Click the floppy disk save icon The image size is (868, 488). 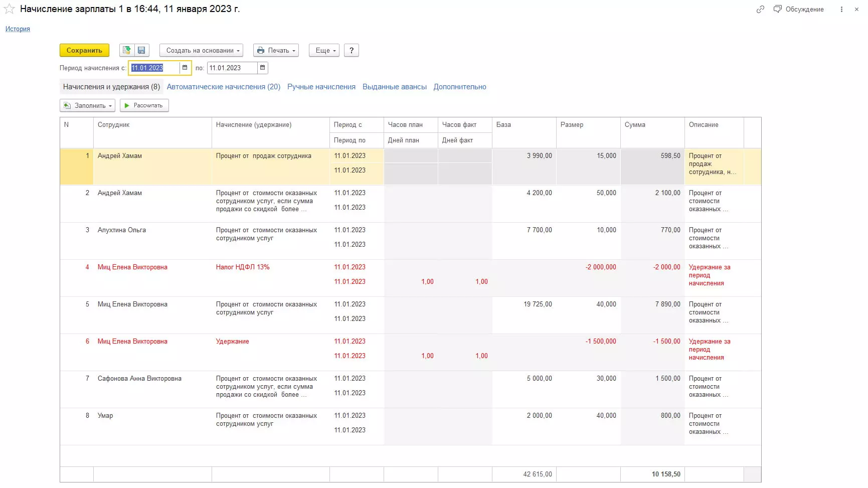point(141,50)
